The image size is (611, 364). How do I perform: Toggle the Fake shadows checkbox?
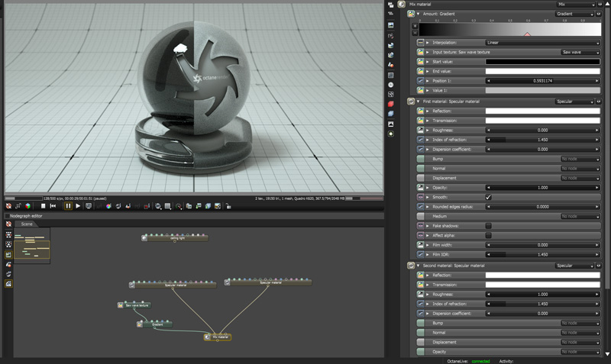click(488, 226)
